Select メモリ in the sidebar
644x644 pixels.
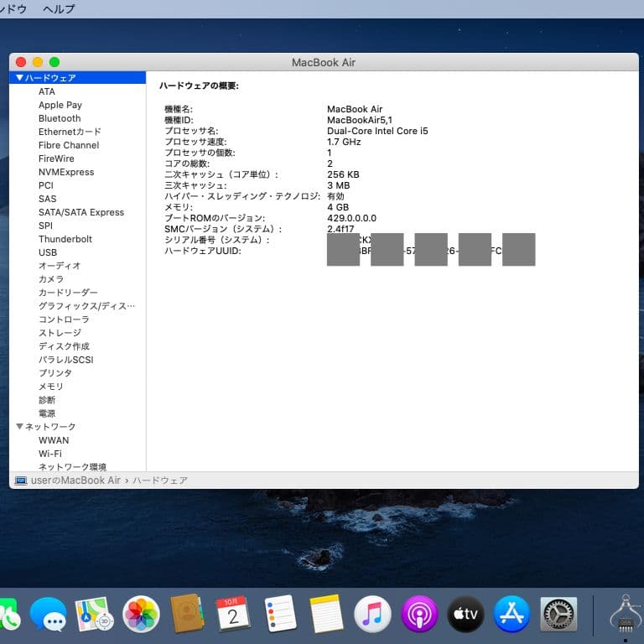(x=51, y=387)
